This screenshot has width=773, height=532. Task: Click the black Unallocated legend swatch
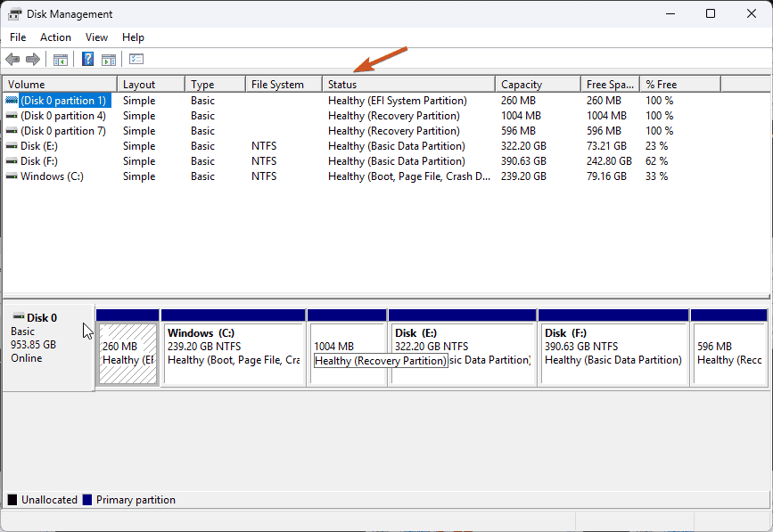(12, 500)
